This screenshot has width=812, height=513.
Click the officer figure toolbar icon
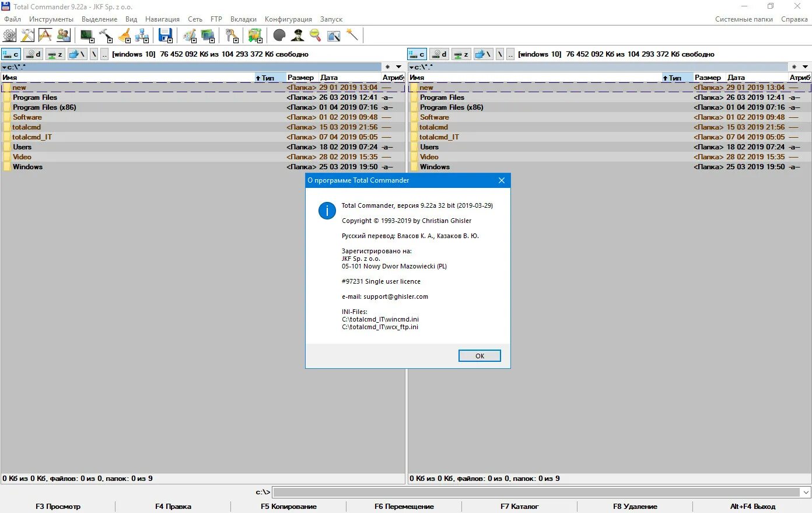(297, 36)
